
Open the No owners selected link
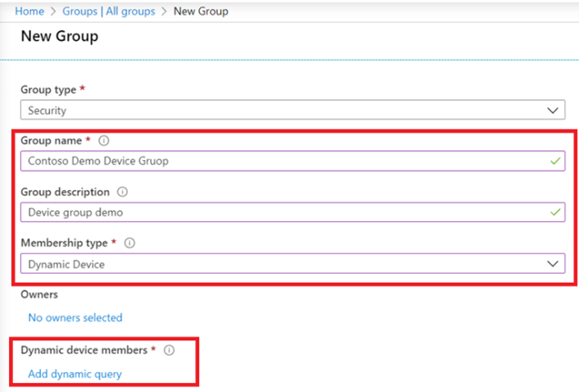coord(75,317)
